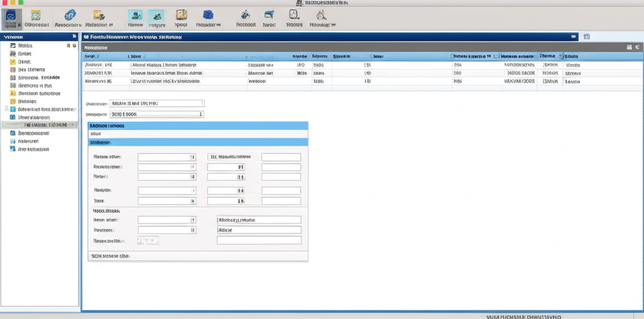644x319 pixels.
Task: Click the dark oval icon in the blue main header bar
Action: pyautogui.click(x=574, y=36)
